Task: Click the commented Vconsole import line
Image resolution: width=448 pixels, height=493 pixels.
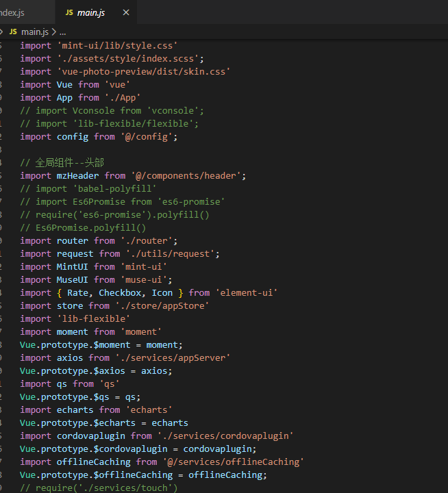Action: coord(112,111)
